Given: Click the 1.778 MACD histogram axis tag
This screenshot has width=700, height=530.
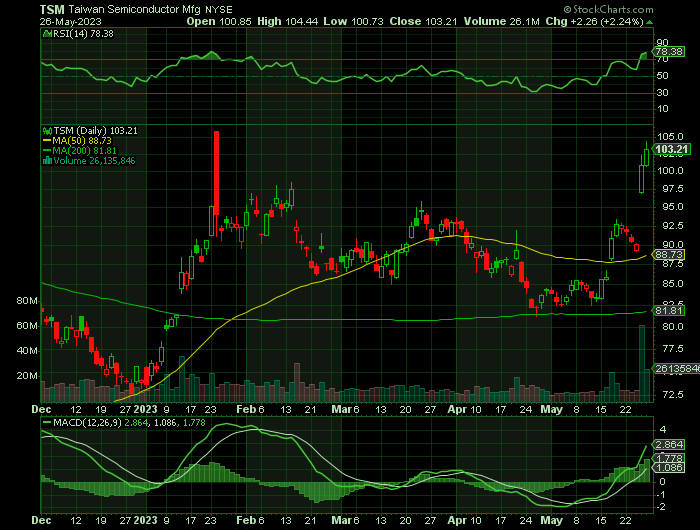Looking at the screenshot, I should coord(668,459).
